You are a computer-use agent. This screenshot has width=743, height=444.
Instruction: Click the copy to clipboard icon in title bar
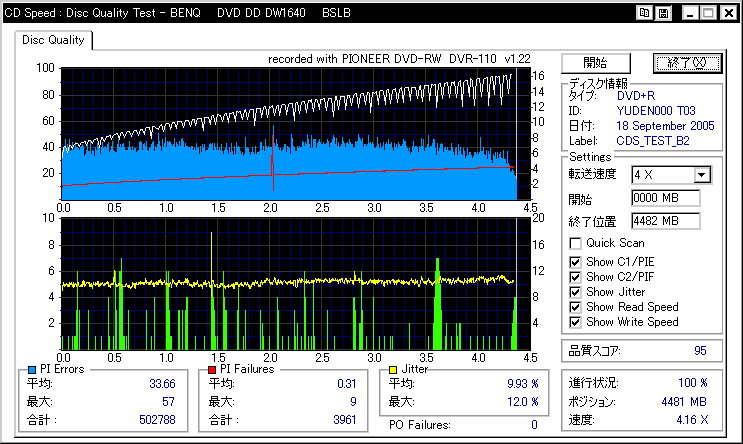645,13
